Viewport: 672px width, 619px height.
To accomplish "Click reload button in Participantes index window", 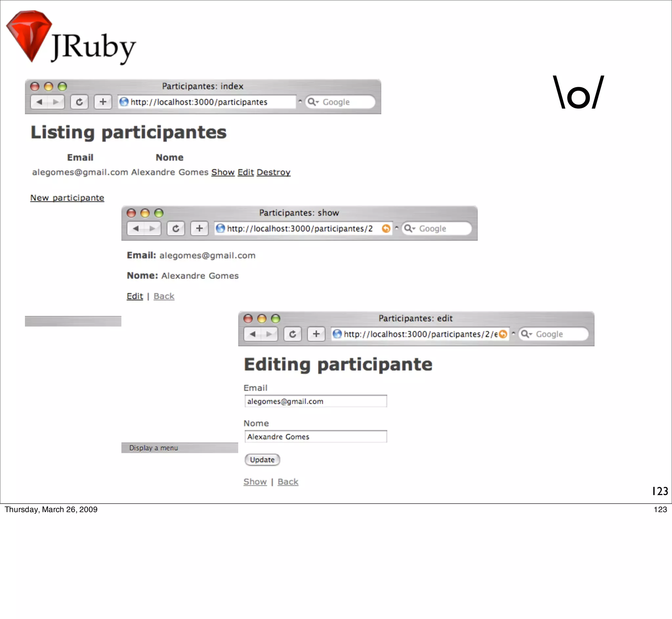I will click(79, 102).
